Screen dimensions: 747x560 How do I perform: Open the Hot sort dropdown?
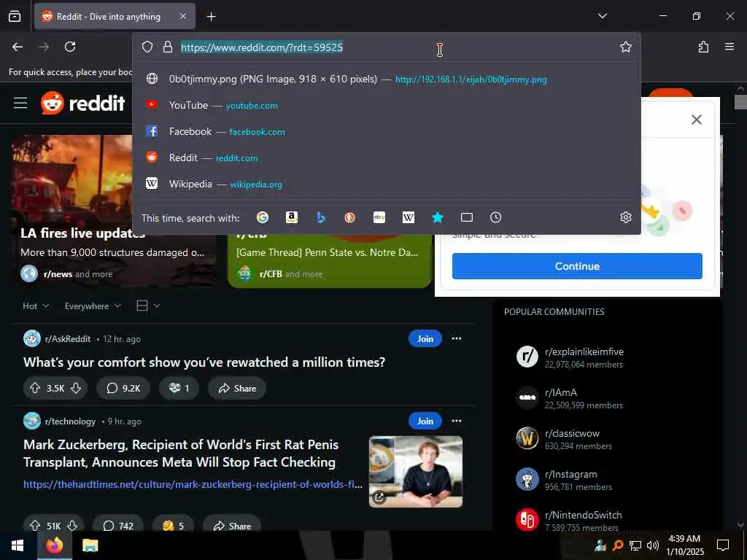[36, 306]
